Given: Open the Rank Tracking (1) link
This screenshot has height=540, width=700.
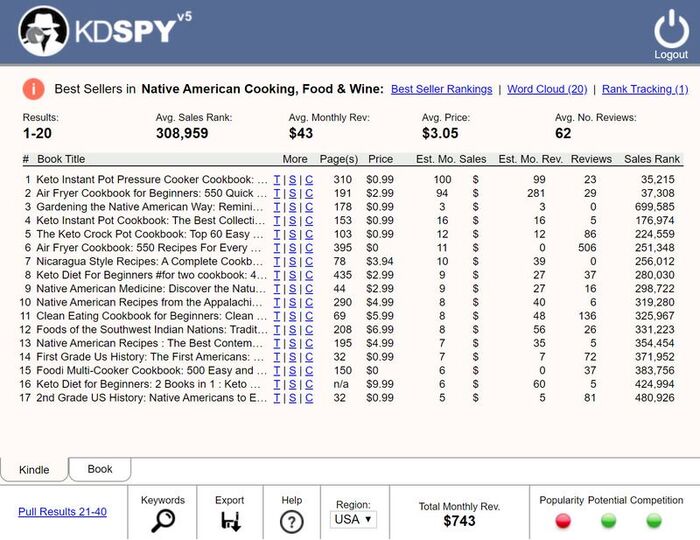Looking at the screenshot, I should click(x=645, y=89).
